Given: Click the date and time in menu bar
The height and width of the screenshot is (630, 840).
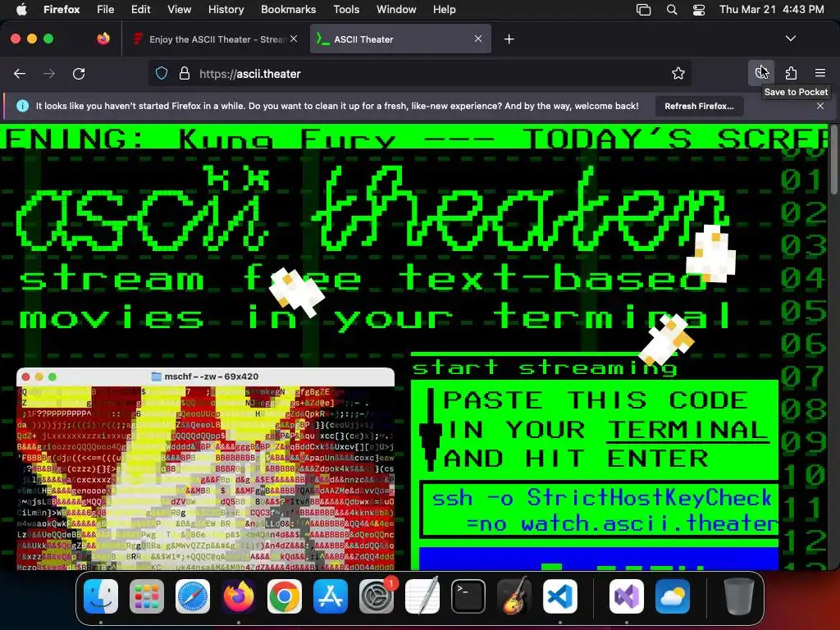Looking at the screenshot, I should click(771, 9).
